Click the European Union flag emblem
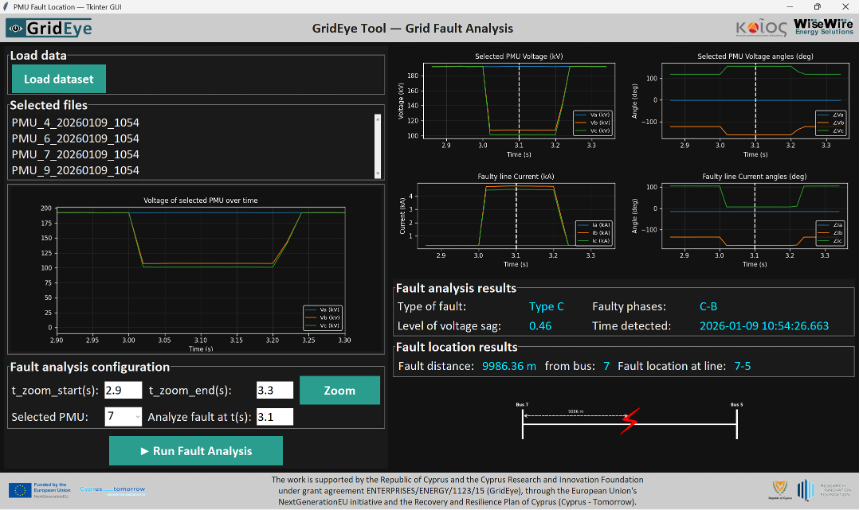 pos(20,490)
